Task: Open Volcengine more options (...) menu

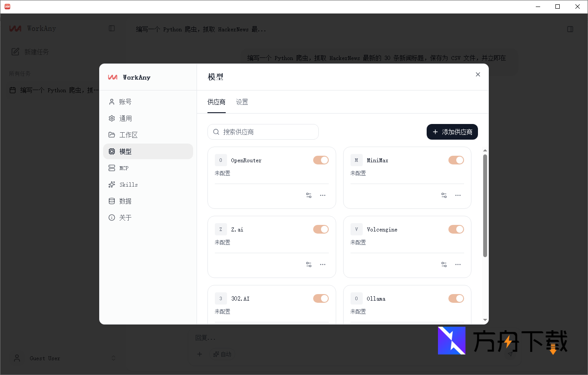Action: tap(458, 264)
